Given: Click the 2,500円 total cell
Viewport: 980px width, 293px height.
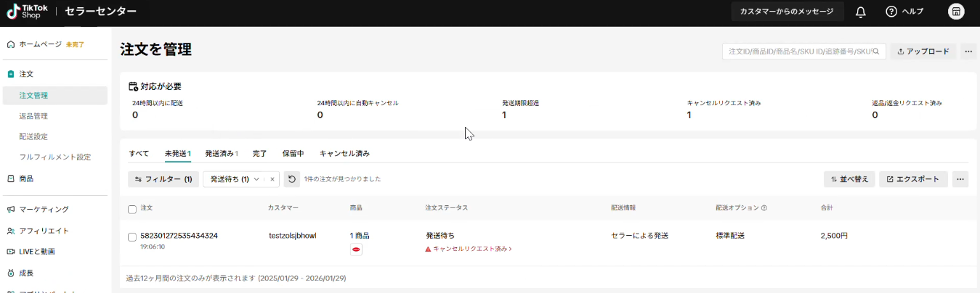Looking at the screenshot, I should click(x=834, y=236).
